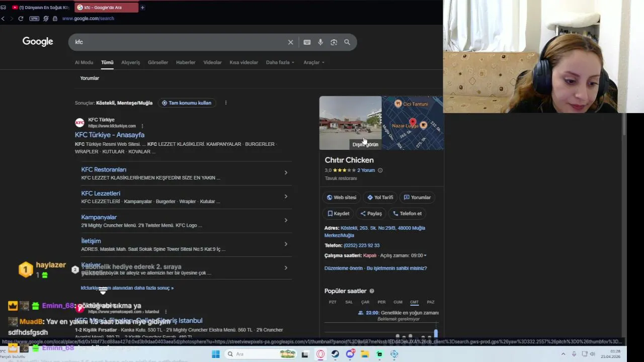This screenshot has width=644, height=362.
Task: Select CMT day in popular times
Action: 414,302
